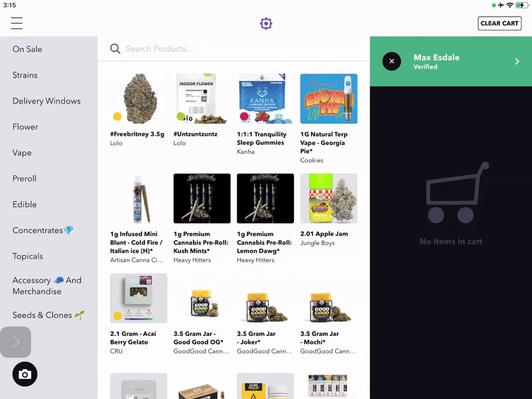Image resolution: width=532 pixels, height=399 pixels.
Task: Click the battery status icon
Action: pos(522,5)
